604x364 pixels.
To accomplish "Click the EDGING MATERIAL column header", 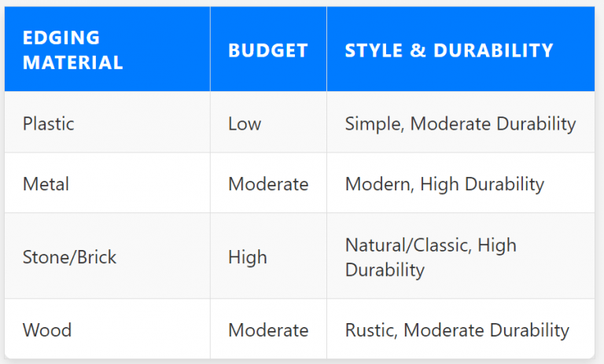I will pyautogui.click(x=73, y=50).
